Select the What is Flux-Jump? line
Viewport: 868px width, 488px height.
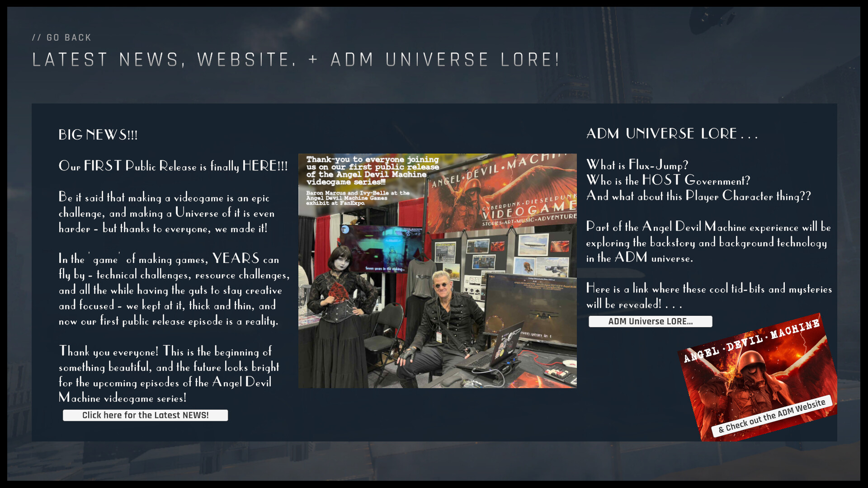tap(637, 165)
